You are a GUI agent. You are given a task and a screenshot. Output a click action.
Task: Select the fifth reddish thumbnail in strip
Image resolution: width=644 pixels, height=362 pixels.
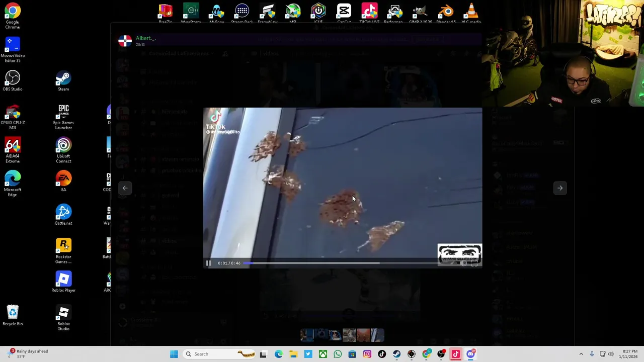coord(363,335)
